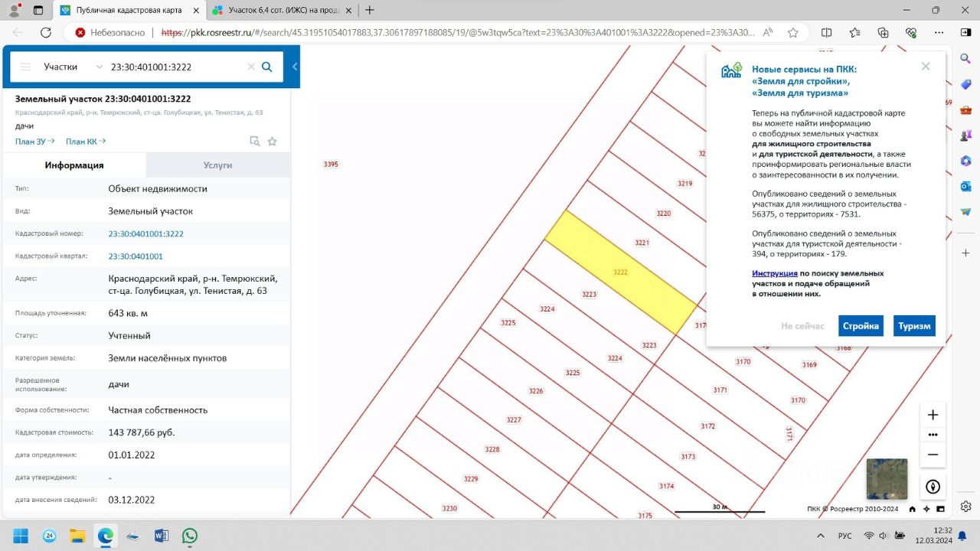Switch to the Услуги tab
Image resolution: width=980 pixels, height=551 pixels.
click(x=217, y=165)
